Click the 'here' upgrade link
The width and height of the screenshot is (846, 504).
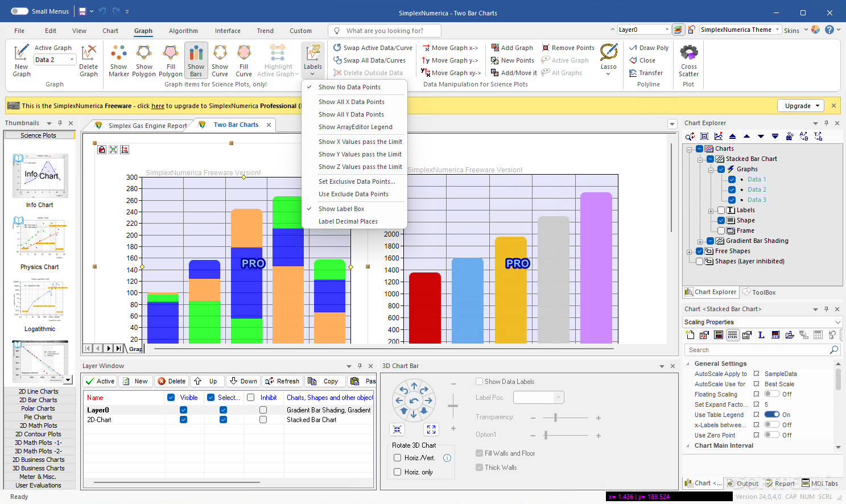pyautogui.click(x=158, y=106)
